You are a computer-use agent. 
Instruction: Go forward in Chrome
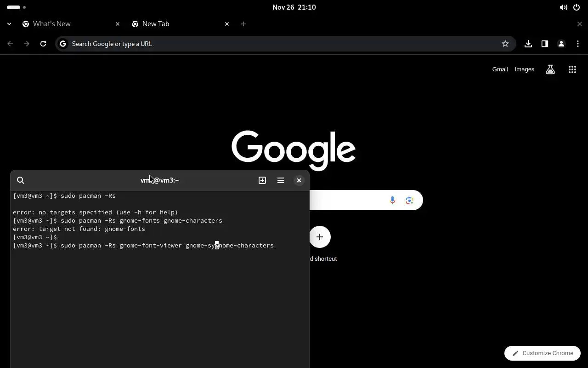point(27,44)
